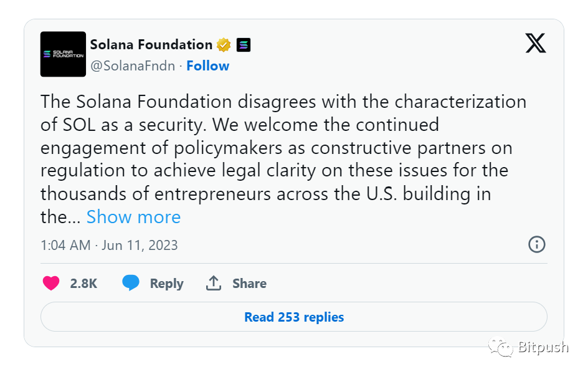Click the Solana Foundation display name
Screen dimensions: 588x374
tap(151, 45)
